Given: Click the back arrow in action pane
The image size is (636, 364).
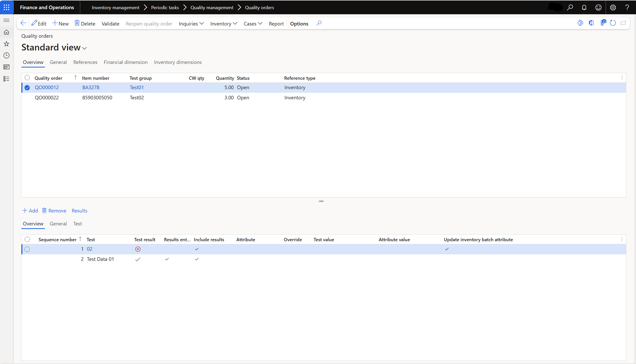Looking at the screenshot, I should click(x=23, y=23).
